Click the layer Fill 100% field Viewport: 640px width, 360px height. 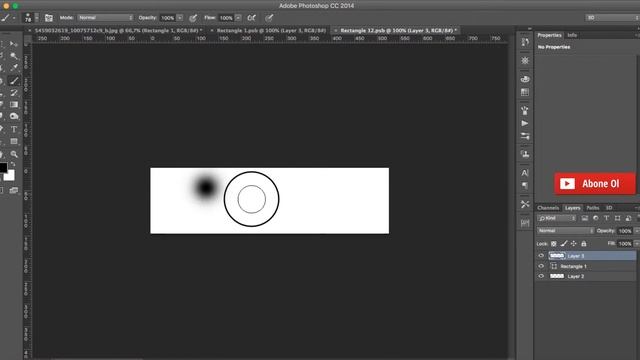point(624,244)
